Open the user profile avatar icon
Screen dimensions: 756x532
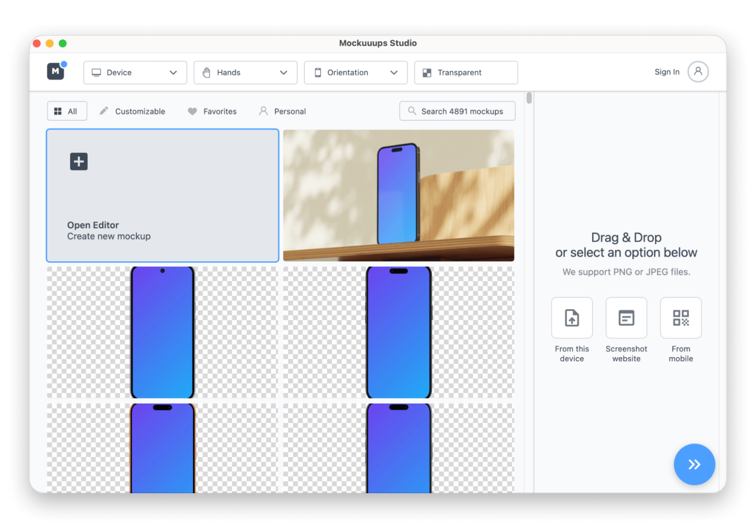(x=698, y=72)
